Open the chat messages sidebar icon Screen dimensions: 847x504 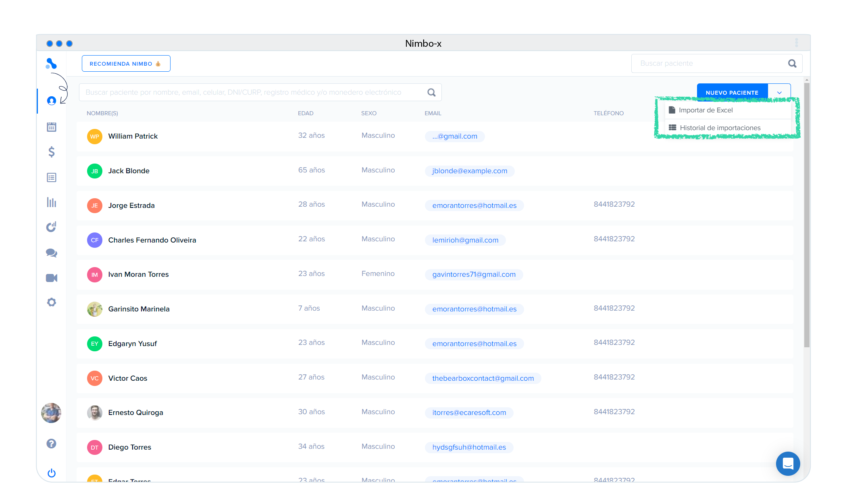coord(51,253)
